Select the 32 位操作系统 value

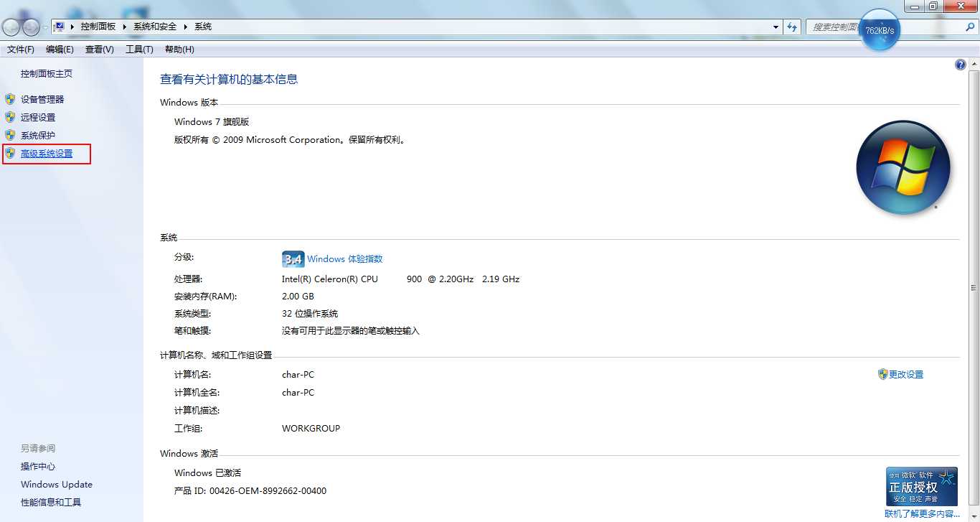(x=310, y=314)
